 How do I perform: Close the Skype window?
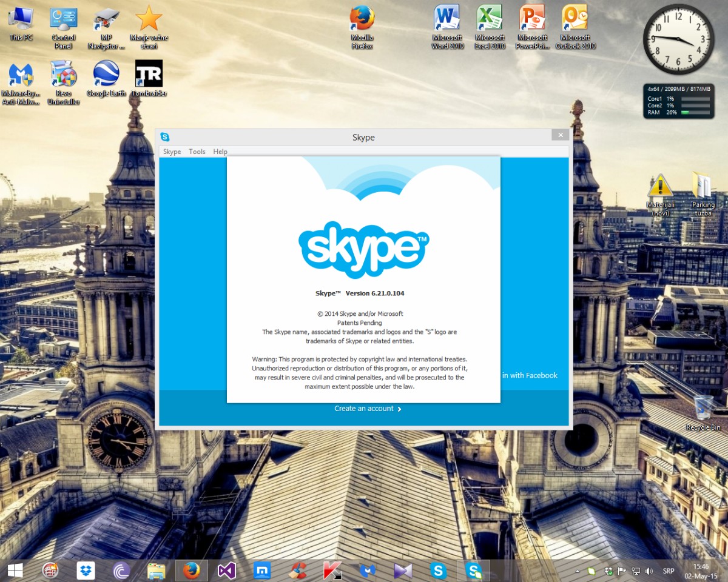click(x=561, y=135)
